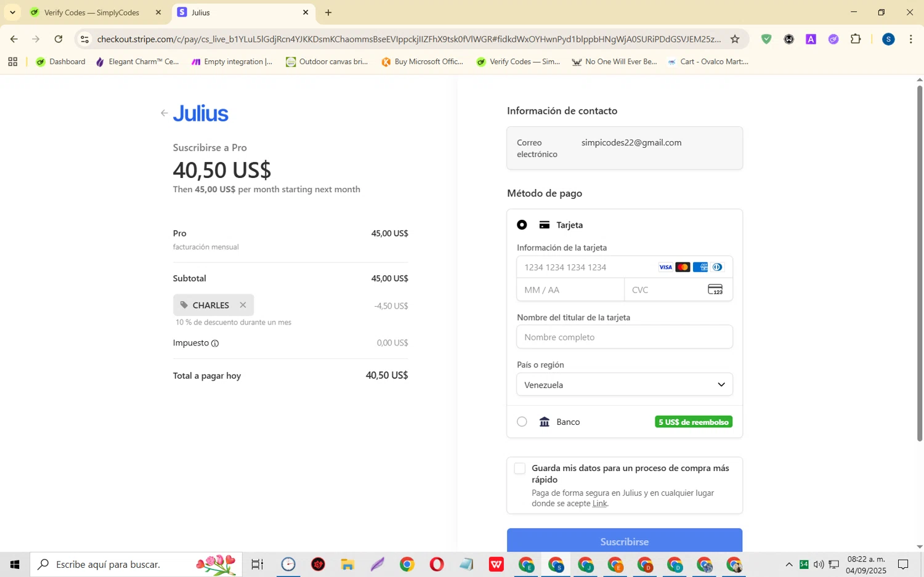Open the Windows Start menu

coord(15,564)
